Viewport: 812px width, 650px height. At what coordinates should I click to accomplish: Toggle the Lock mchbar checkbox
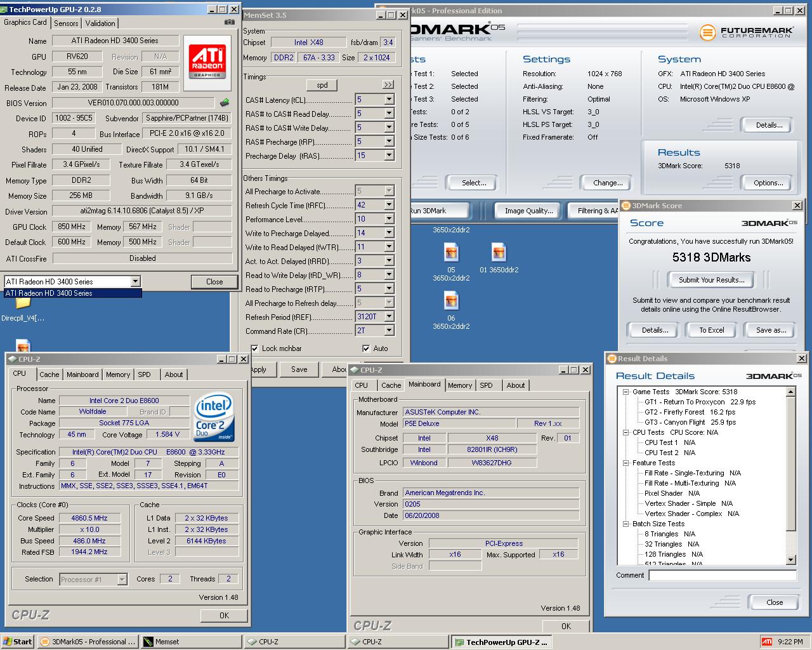point(254,348)
